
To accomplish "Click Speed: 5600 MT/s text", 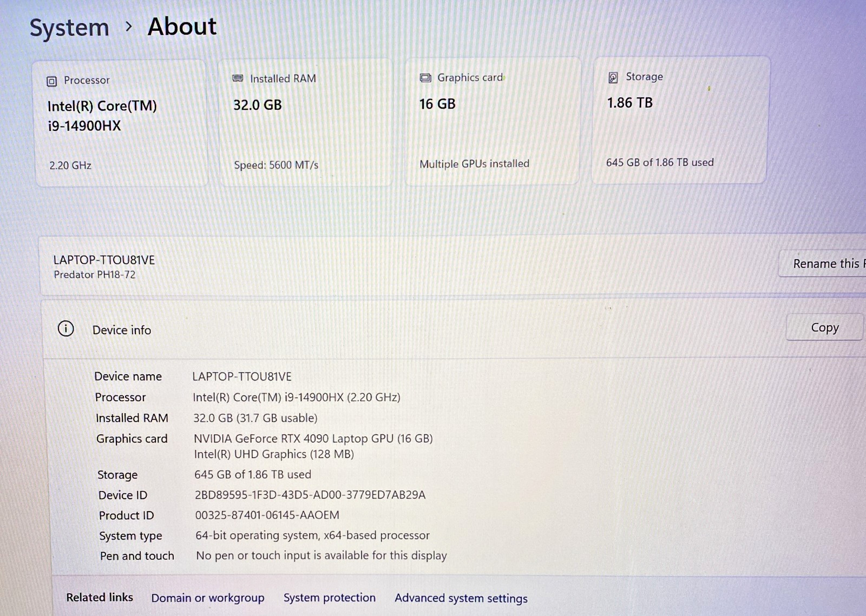I will [x=276, y=165].
